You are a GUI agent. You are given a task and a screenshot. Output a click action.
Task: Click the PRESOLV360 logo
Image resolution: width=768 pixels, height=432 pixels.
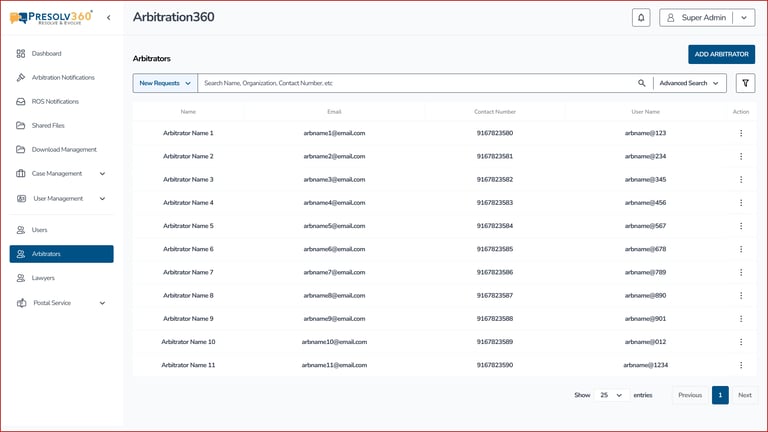(x=51, y=18)
